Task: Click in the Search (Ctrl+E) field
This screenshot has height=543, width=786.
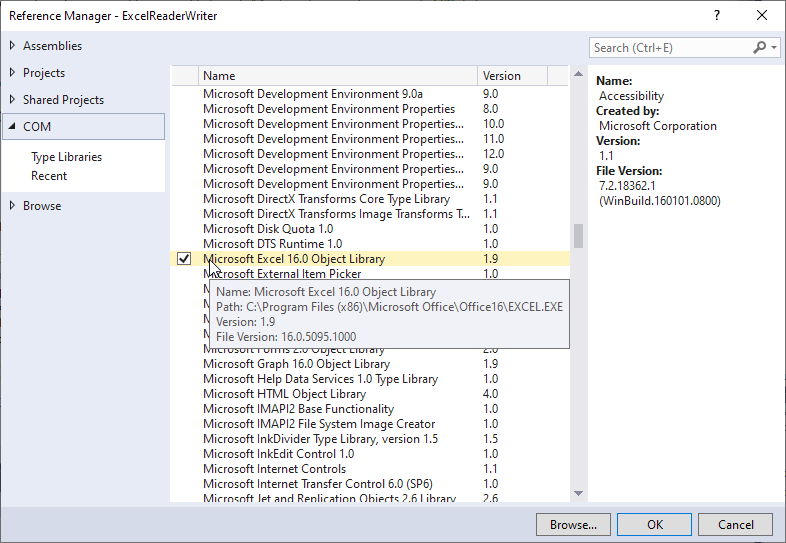Action: [x=668, y=47]
